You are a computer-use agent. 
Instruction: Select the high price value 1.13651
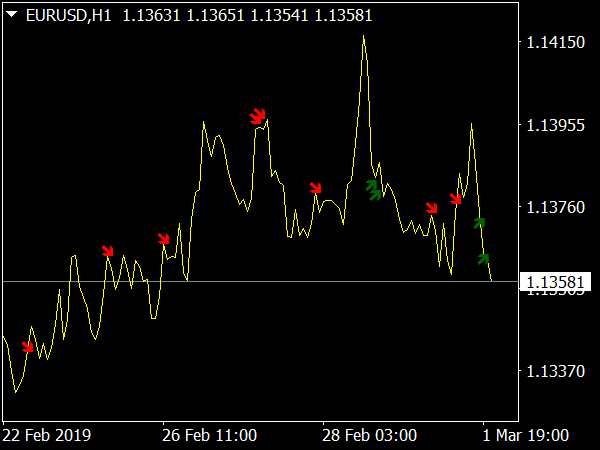tap(215, 16)
